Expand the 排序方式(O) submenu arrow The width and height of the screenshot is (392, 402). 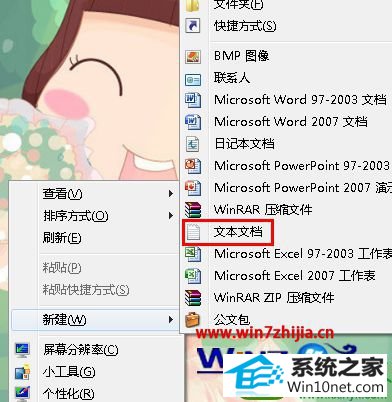[171, 216]
